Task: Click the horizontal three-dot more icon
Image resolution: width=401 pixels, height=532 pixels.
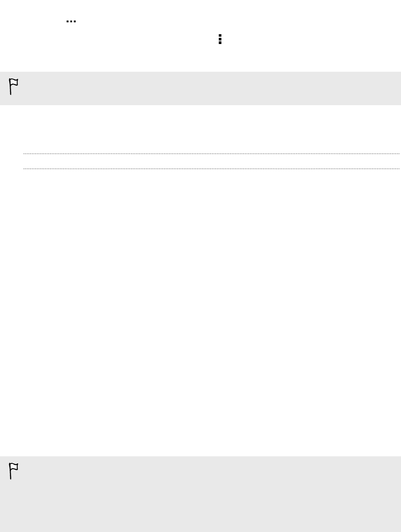Action: pos(71,21)
